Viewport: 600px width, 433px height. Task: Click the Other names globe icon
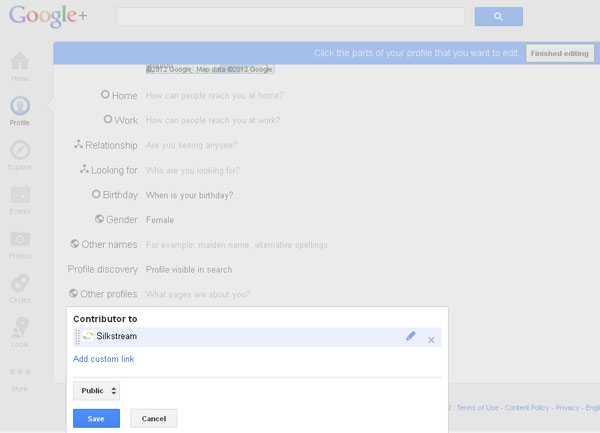(x=75, y=244)
